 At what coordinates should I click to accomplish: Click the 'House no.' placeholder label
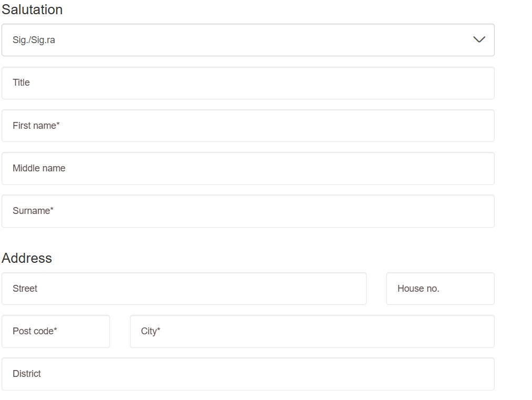click(418, 289)
